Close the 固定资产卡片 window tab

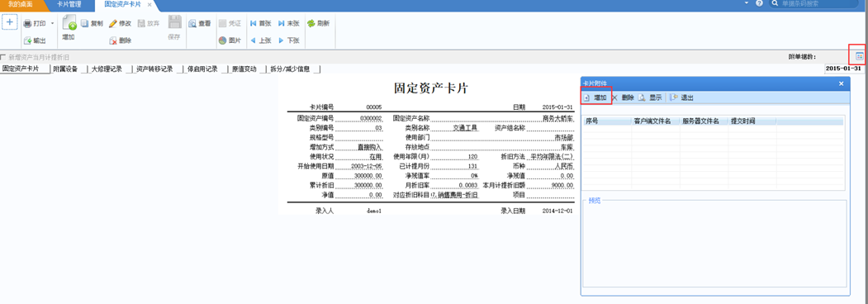point(149,4)
